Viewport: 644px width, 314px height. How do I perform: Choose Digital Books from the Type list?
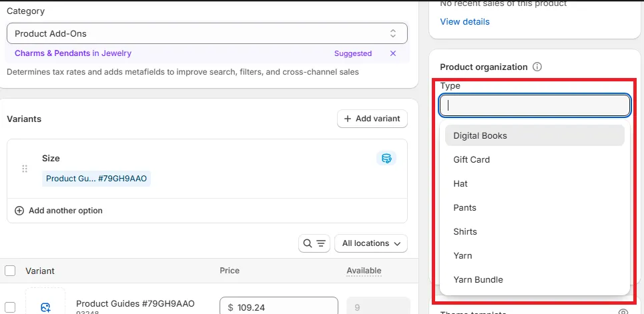pyautogui.click(x=535, y=135)
